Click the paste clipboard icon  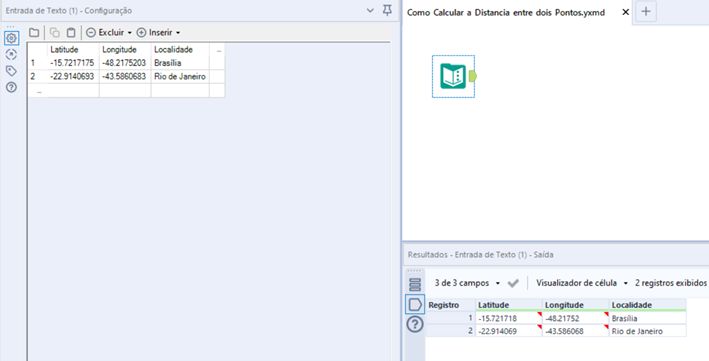point(71,33)
